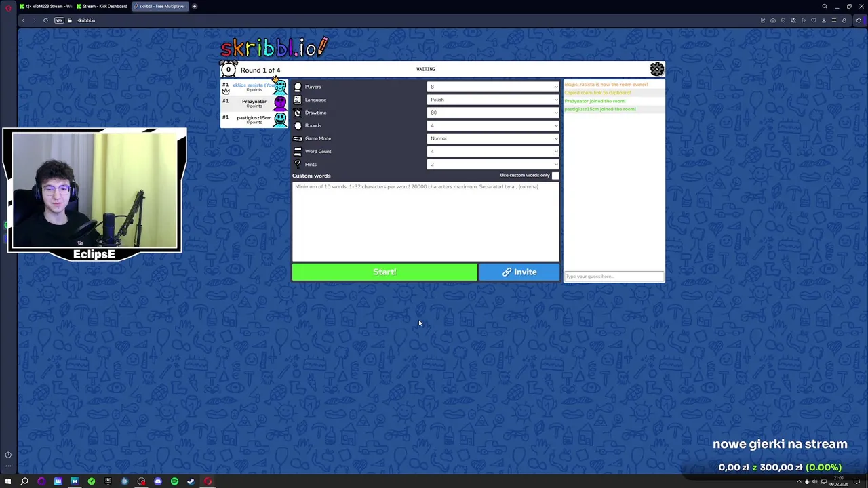
Task: Open Epic Games Launcher from the taskbar
Action: 108,481
